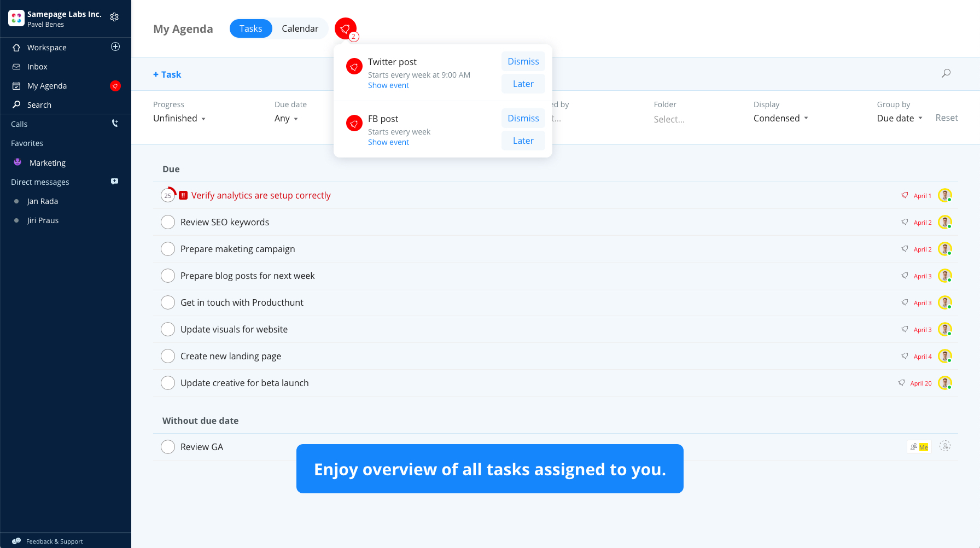This screenshot has height=548, width=980.
Task: Snooze FB post reminder with Later
Action: click(523, 141)
